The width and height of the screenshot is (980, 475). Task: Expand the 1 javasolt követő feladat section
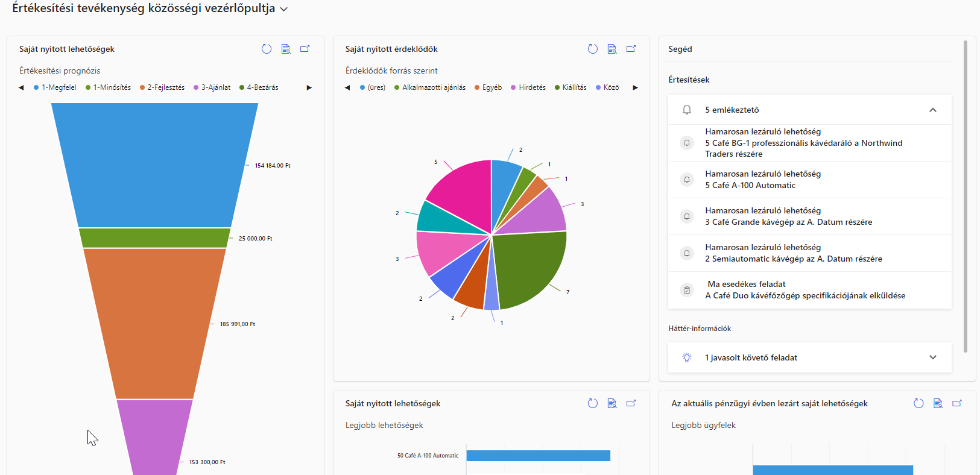coord(933,357)
